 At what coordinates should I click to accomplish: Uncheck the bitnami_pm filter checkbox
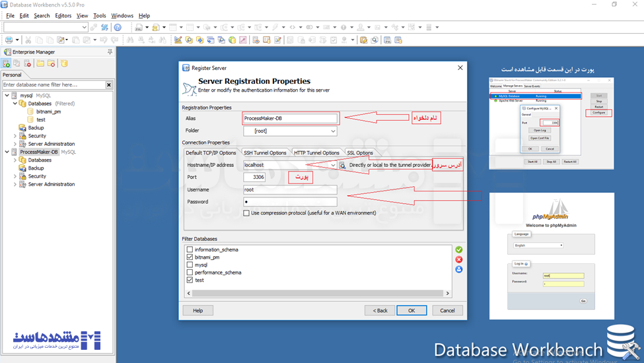point(190,257)
